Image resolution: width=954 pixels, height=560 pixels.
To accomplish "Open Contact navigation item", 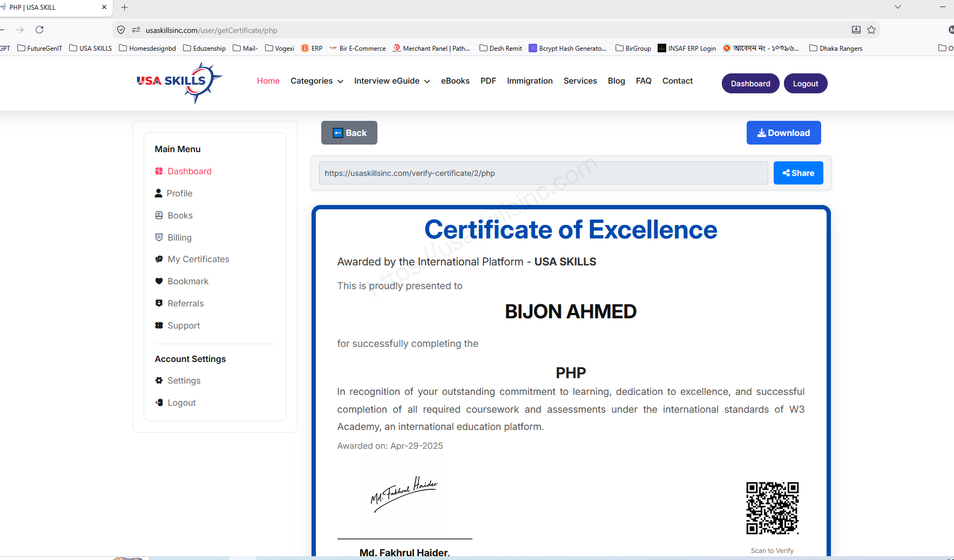I will click(678, 81).
